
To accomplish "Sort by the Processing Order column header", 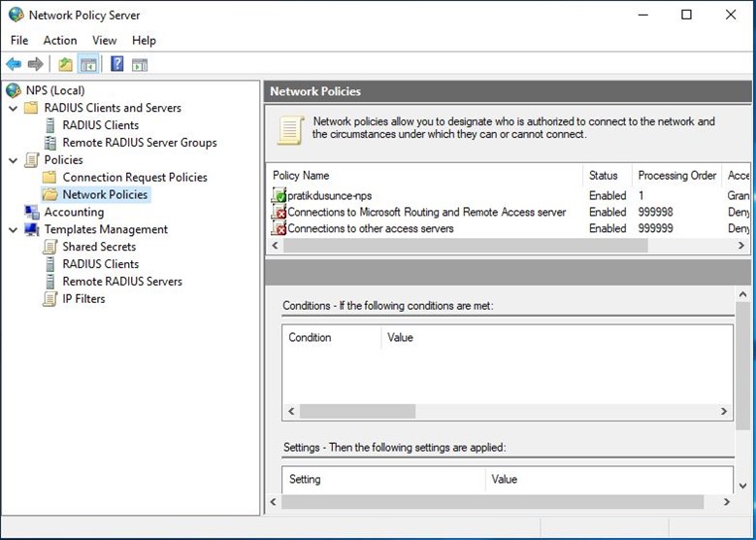I will tap(677, 176).
